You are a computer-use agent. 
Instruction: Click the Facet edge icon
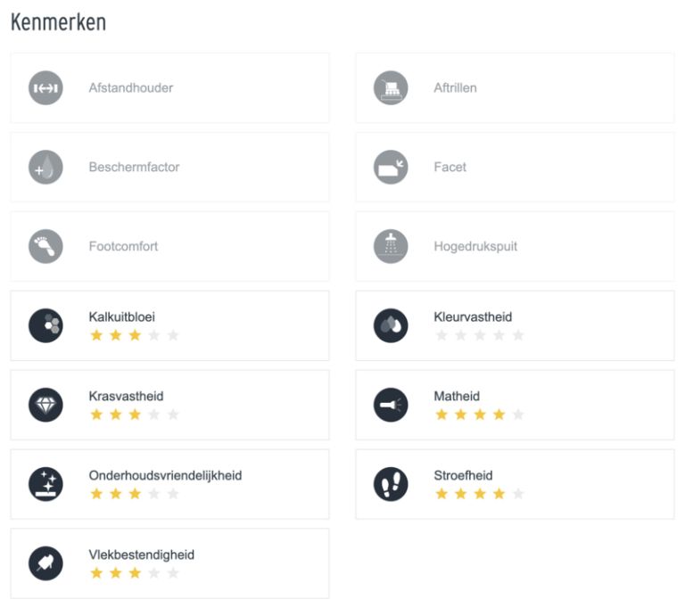(x=391, y=168)
